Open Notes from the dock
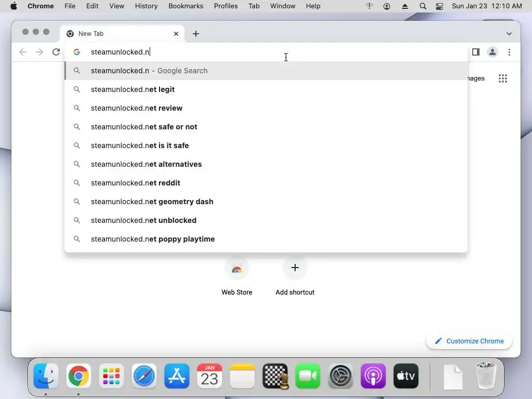532x399 pixels. pyautogui.click(x=242, y=376)
